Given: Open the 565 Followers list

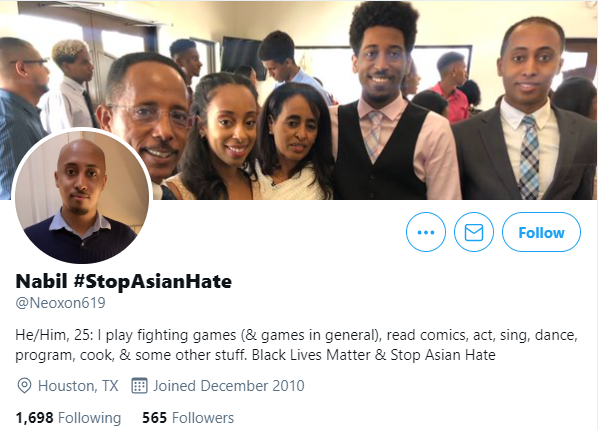Looking at the screenshot, I should pos(188,418).
